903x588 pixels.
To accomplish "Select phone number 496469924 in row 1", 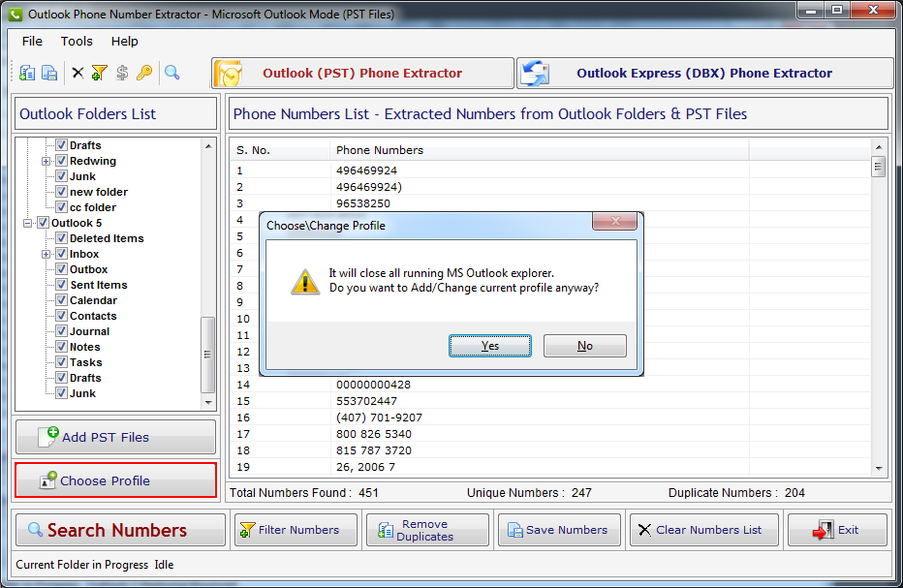I will tap(367, 170).
